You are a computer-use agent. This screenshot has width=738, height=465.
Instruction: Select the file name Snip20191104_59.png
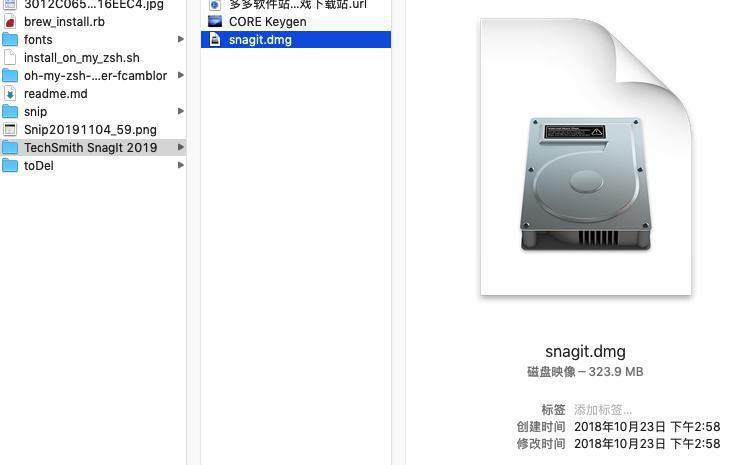click(x=90, y=129)
